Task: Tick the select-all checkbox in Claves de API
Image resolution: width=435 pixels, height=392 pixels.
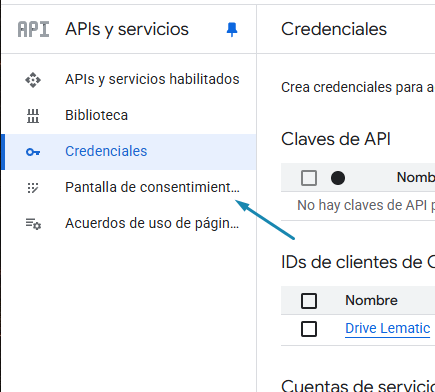Action: [x=309, y=178]
